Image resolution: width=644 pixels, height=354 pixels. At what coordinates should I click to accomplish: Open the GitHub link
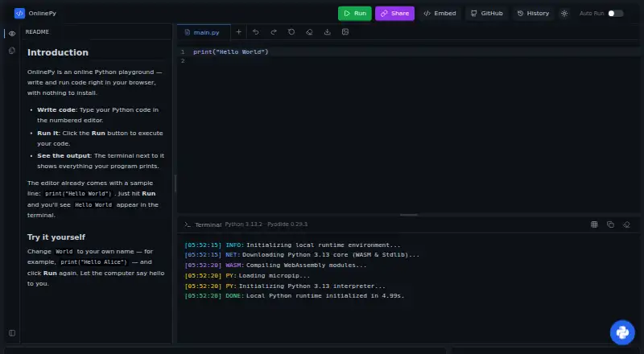(487, 13)
